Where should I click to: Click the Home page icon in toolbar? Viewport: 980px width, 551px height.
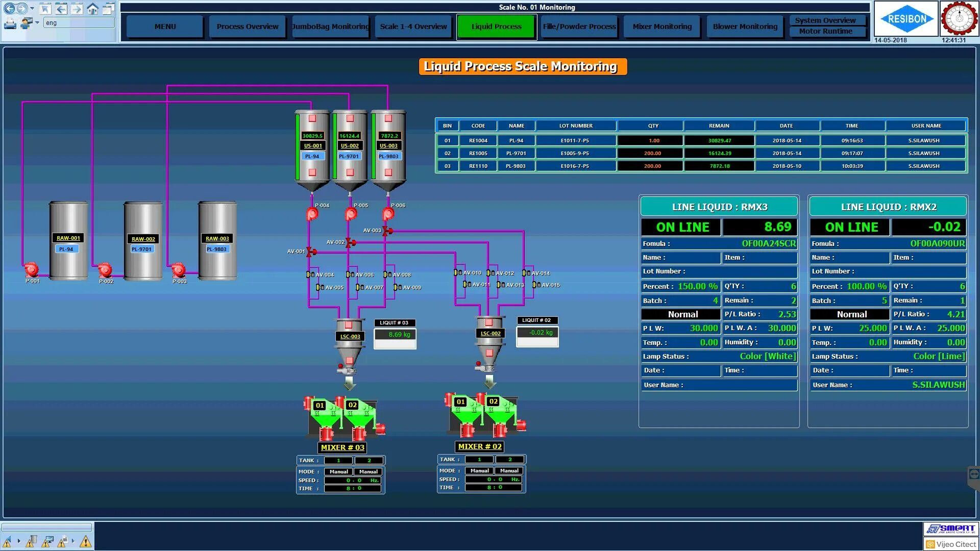click(x=92, y=9)
